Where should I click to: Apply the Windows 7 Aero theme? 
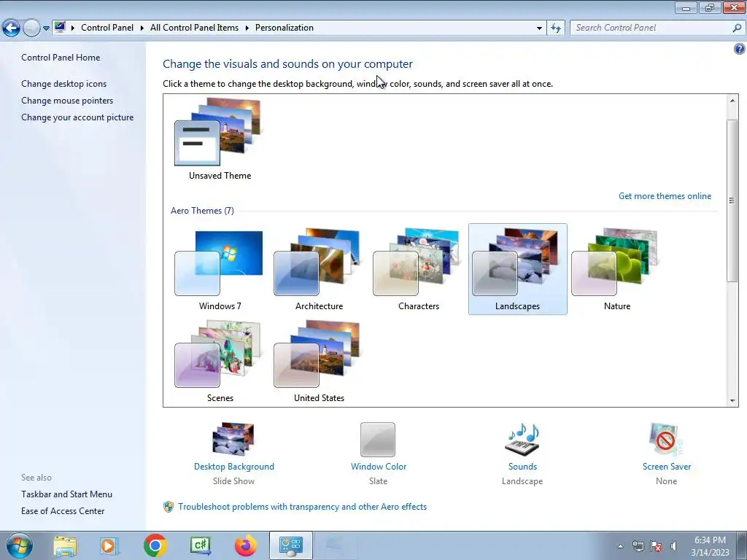tap(220, 269)
